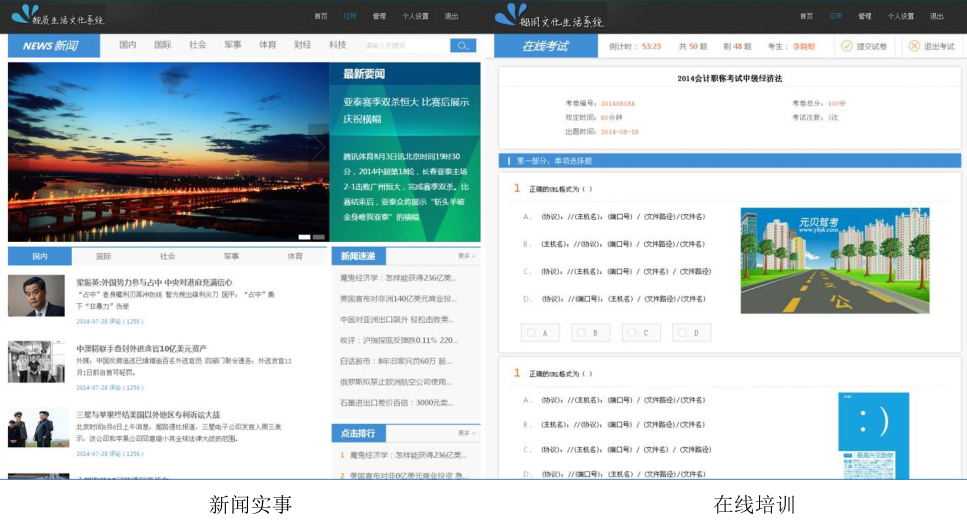The height and width of the screenshot is (530, 967).
Task: Switch to the 体育 tab below the carousel
Action: [x=295, y=256]
